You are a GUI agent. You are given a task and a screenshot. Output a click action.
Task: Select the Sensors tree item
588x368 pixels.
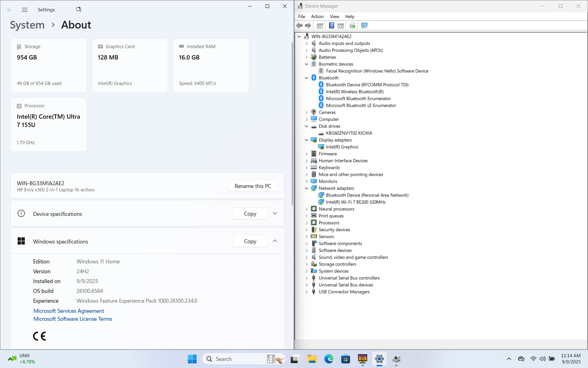326,236
